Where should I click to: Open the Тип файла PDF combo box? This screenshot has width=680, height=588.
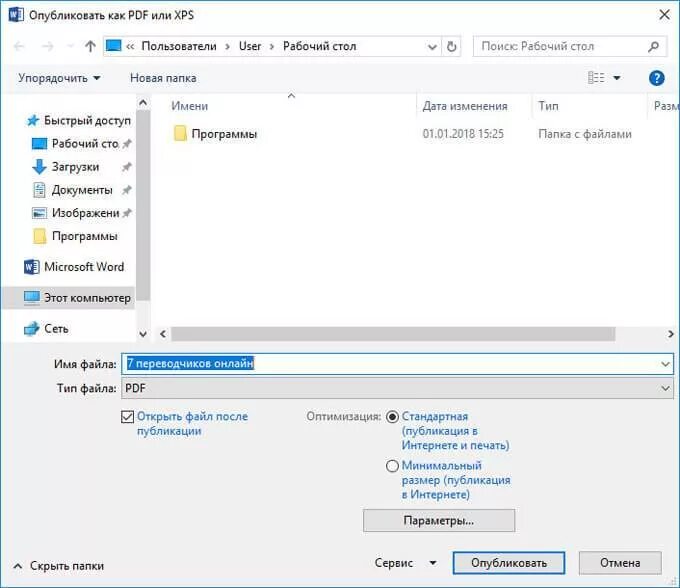click(x=398, y=388)
